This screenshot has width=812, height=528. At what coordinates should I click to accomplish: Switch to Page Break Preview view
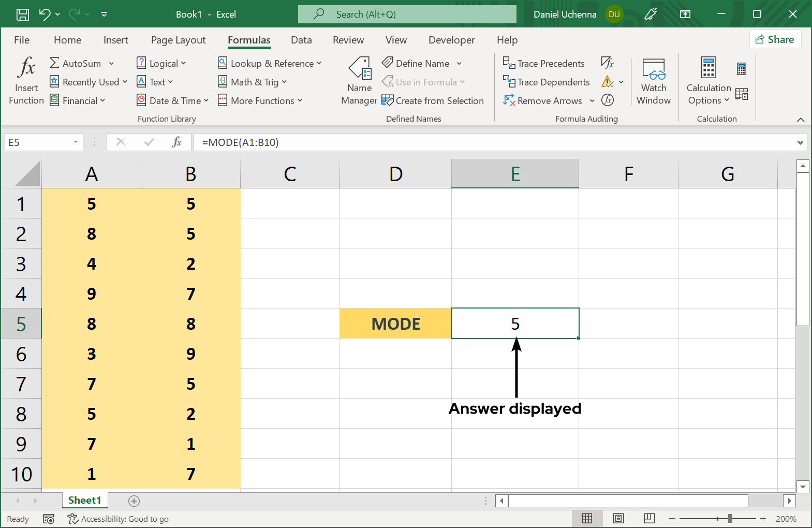[x=649, y=519]
